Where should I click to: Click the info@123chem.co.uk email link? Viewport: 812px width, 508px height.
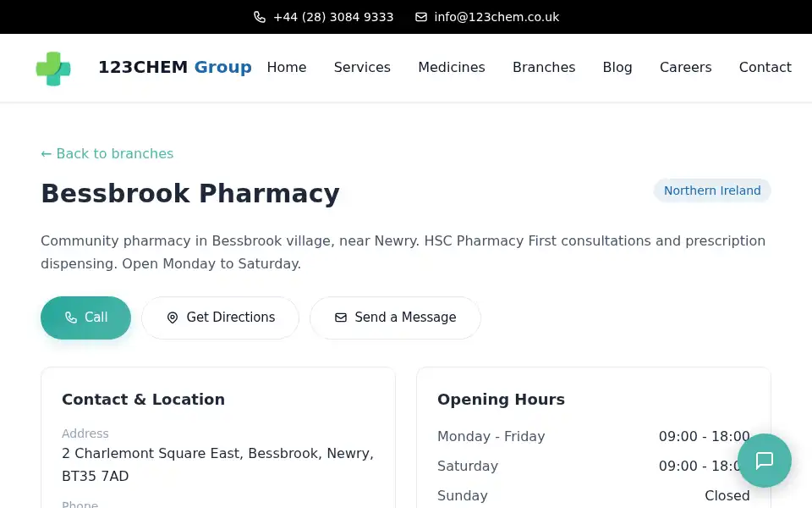tap(497, 17)
